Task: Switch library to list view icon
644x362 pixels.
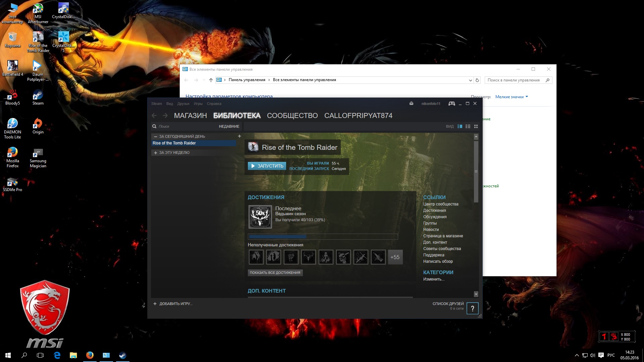Action: (468, 126)
